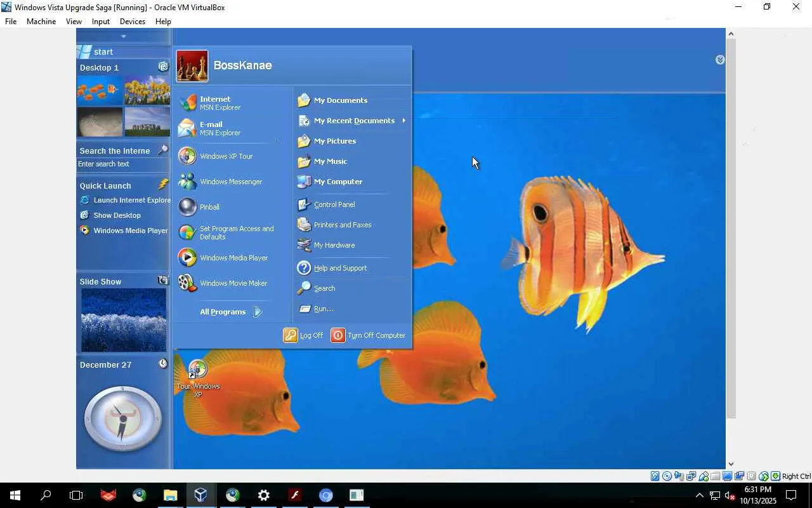812x508 pixels.
Task: Launch Windows Media Player from Start menu
Action: coord(232,258)
